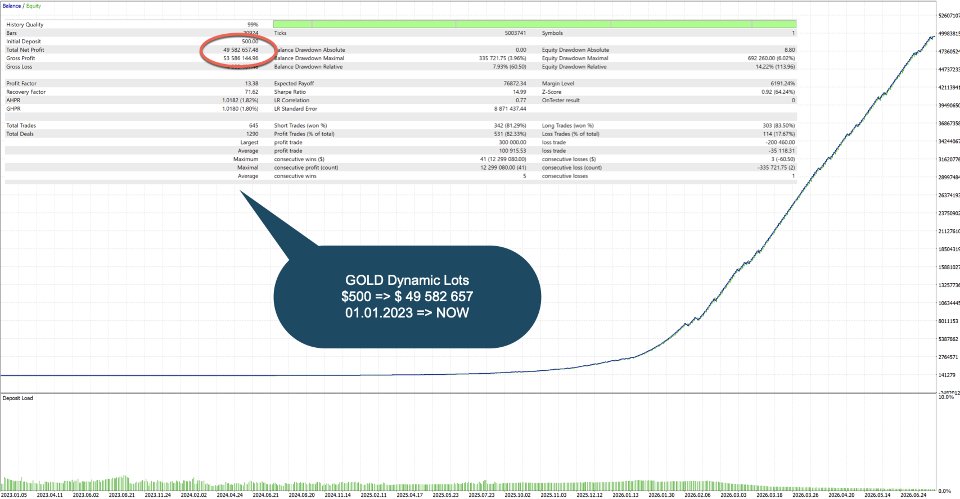Select Loss Trades (% of total) label

[571, 133]
